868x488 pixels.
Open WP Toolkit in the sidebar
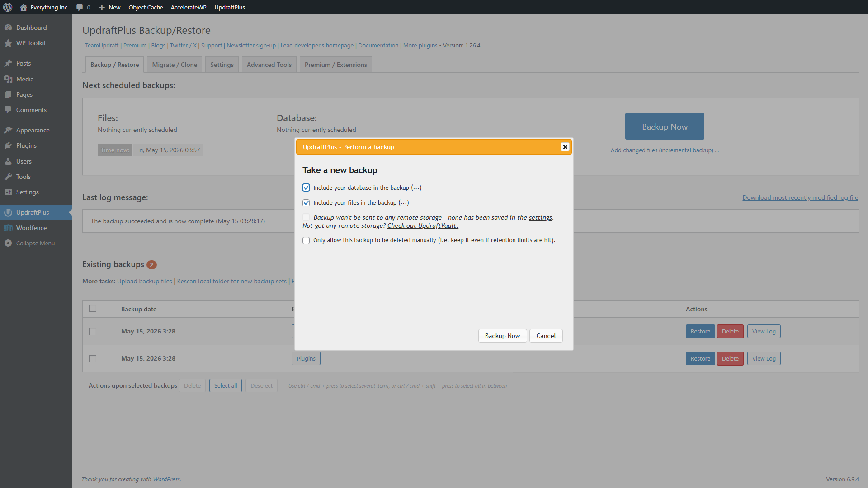tap(36, 43)
